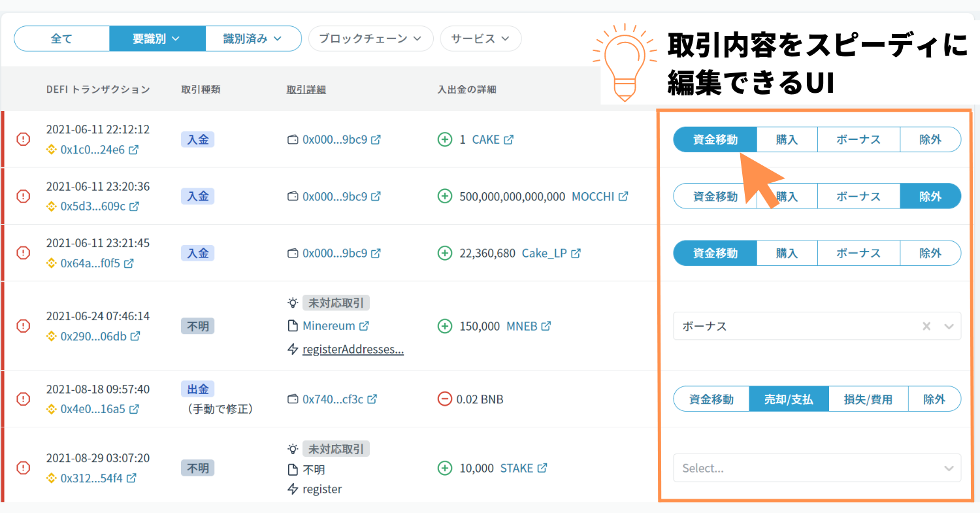Toggle 損失/費用 for the 0.02 BNB withdrawal

click(868, 399)
